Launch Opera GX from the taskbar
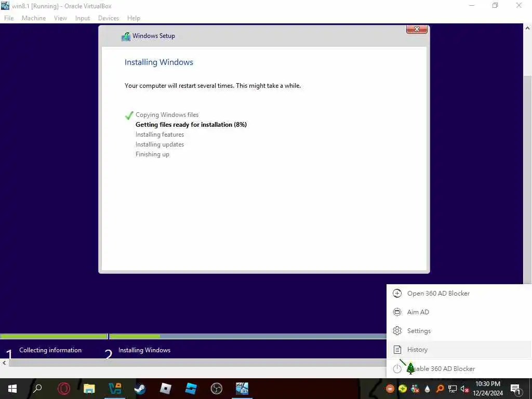This screenshot has width=532, height=399. click(64, 389)
